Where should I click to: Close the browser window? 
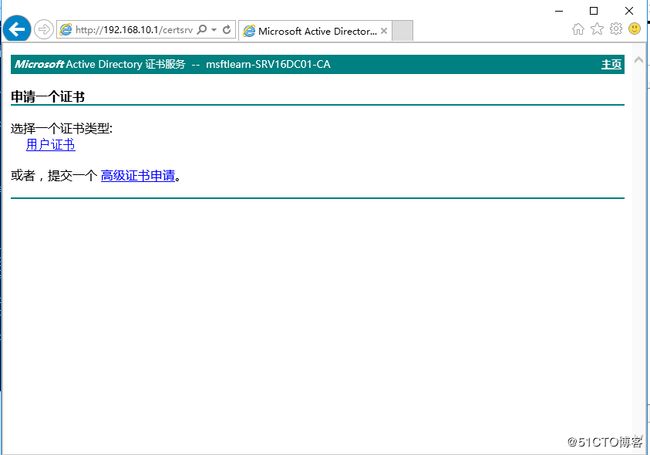pos(629,11)
